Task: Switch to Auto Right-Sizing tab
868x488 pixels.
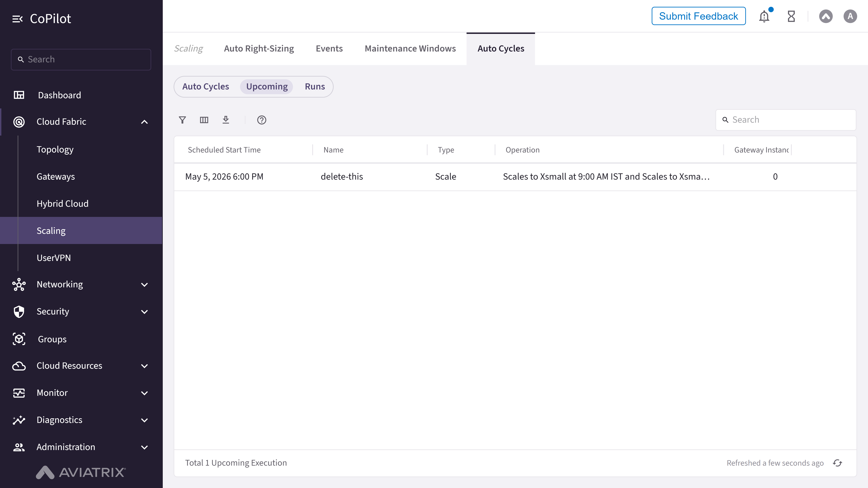Action: pyautogui.click(x=259, y=49)
